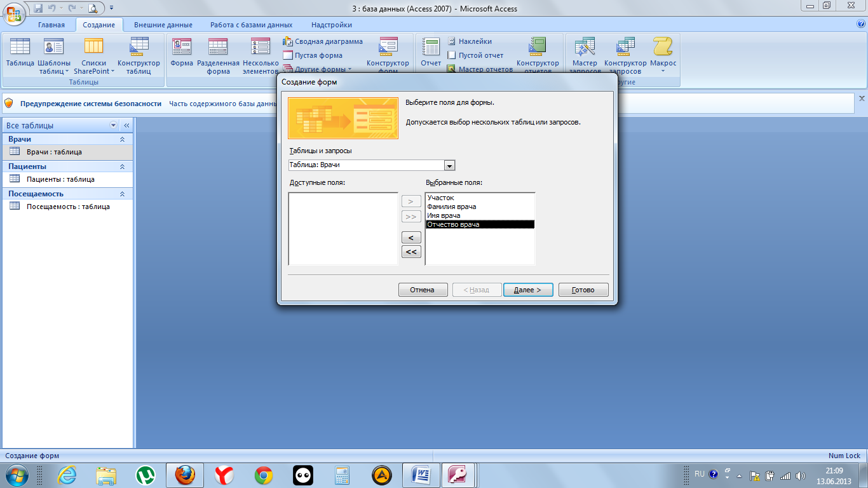Collapse the Пациенты group in navigation pane

[x=122, y=166]
